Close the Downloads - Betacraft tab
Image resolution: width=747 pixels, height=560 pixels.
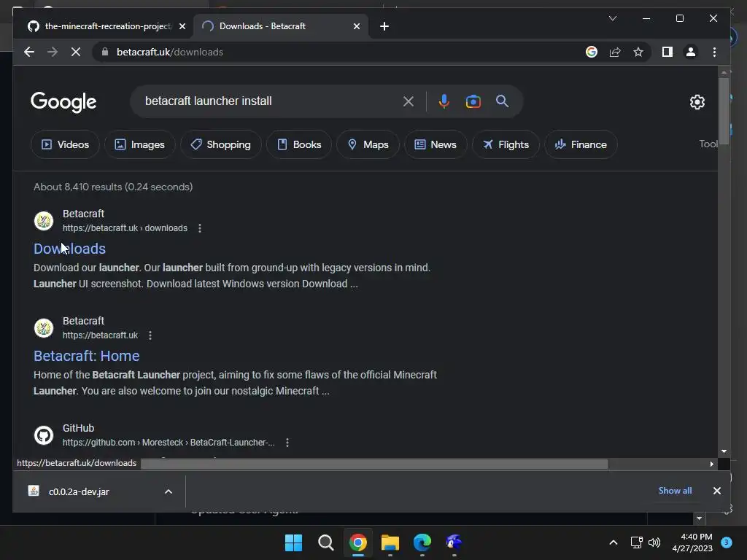356,26
